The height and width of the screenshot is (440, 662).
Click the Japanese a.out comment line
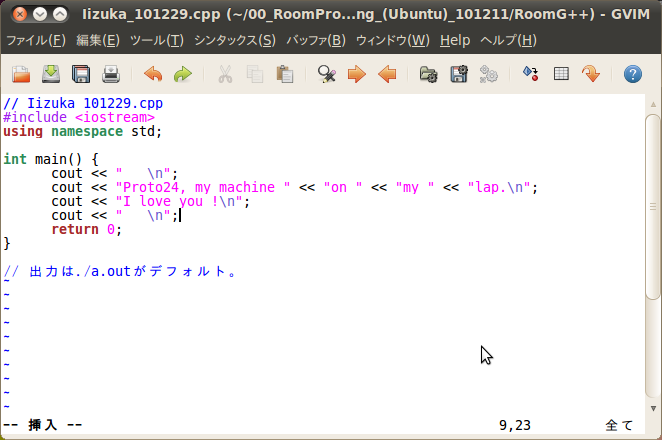(120, 271)
